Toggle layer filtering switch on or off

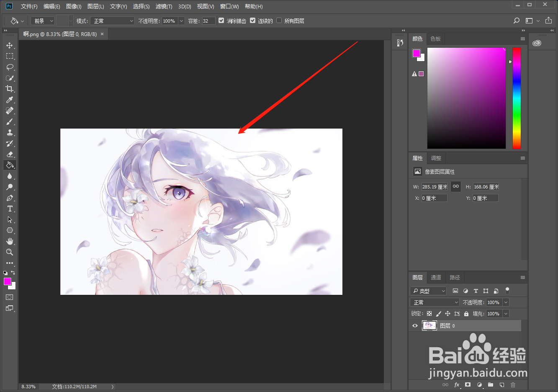coord(507,290)
